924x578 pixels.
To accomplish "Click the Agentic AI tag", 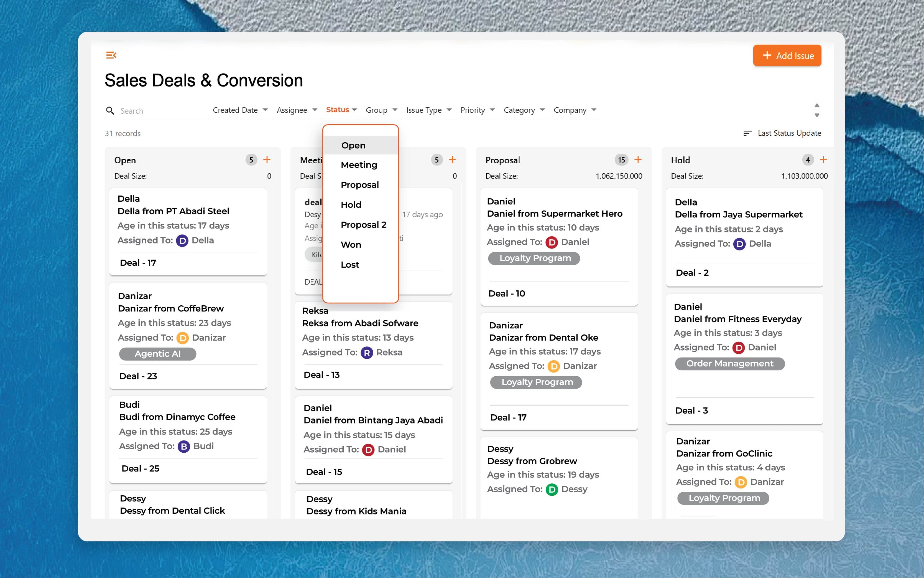I will pos(158,354).
